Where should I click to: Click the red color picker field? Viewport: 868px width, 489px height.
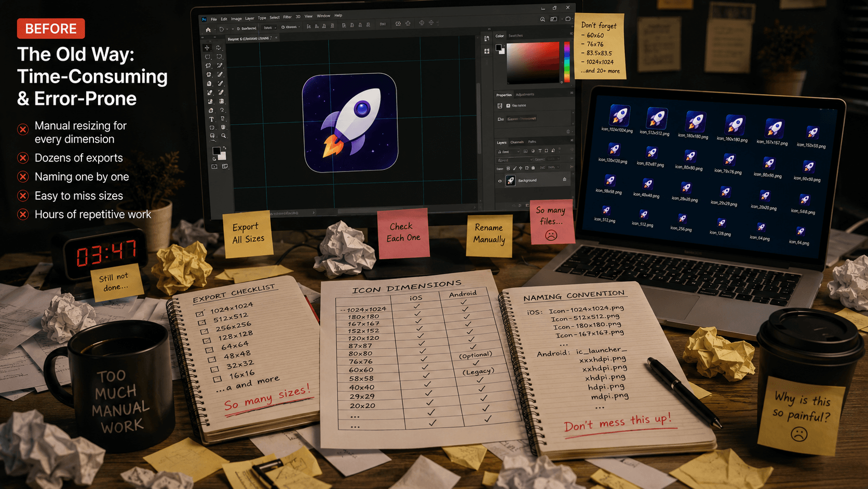[533, 63]
